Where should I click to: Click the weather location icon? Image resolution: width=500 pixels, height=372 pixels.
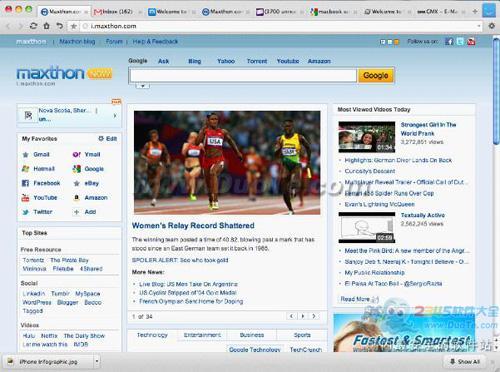pyautogui.click(x=28, y=115)
